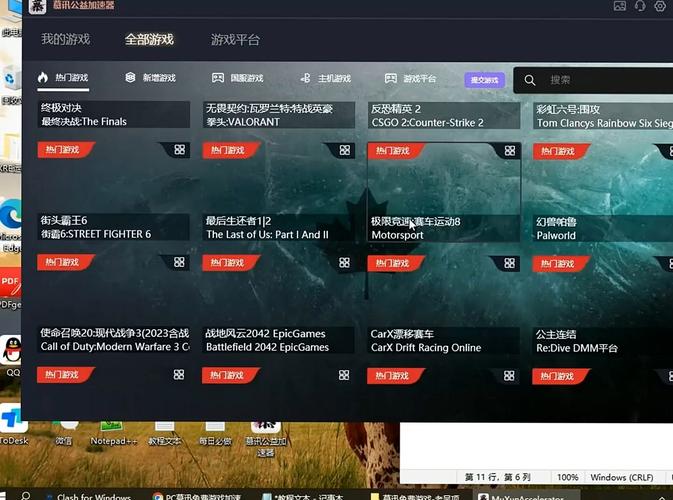
Task: Click the accelerator app logo in title bar
Action: click(37, 6)
